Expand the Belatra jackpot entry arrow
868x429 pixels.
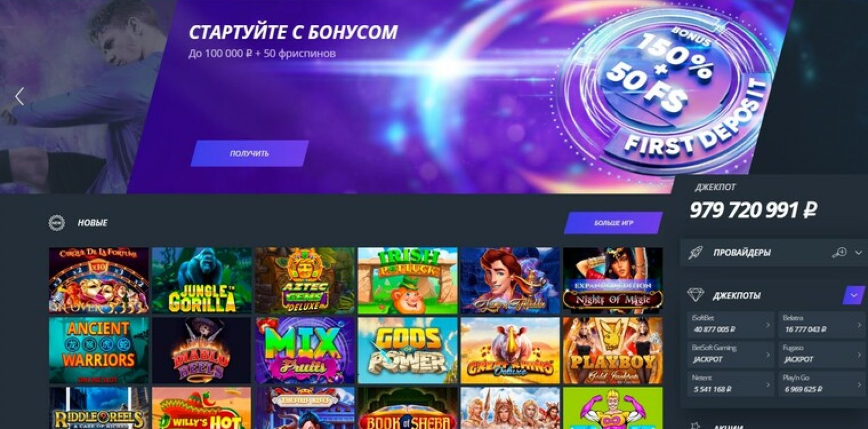[858, 324]
